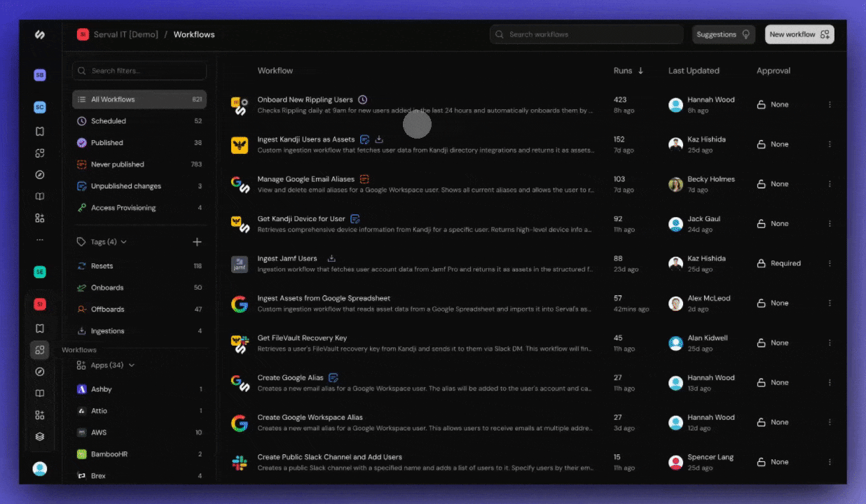Viewport: 866px width, 504px height.
Task: Click the plus icon to add a new tag
Action: point(198,241)
